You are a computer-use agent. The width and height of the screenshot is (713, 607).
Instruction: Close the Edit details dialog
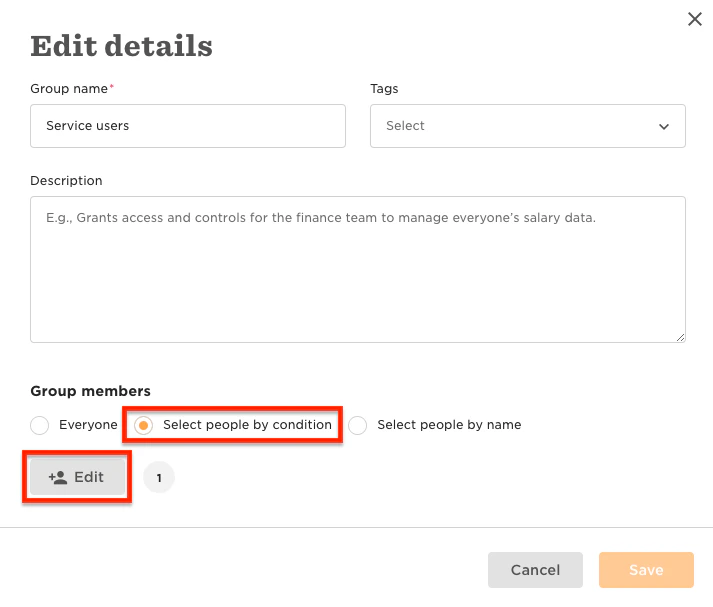pyautogui.click(x=694, y=19)
